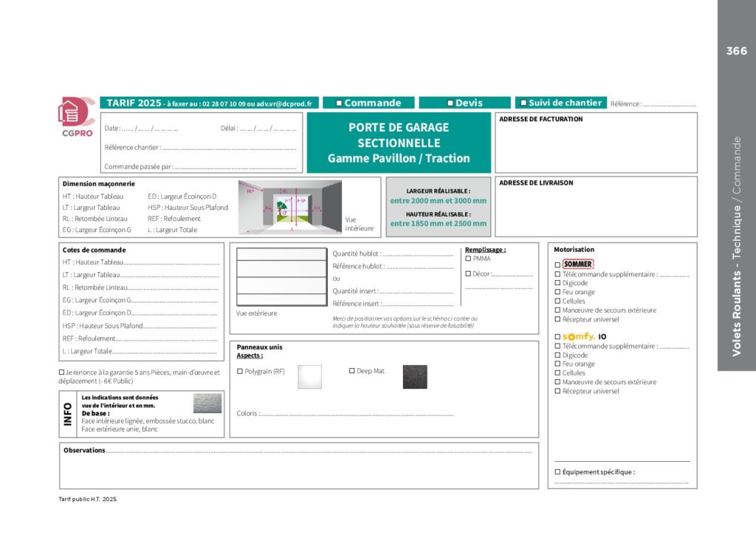Check the Équipement spécifique box
Image resolution: width=756 pixels, height=535 pixels.
point(557,471)
